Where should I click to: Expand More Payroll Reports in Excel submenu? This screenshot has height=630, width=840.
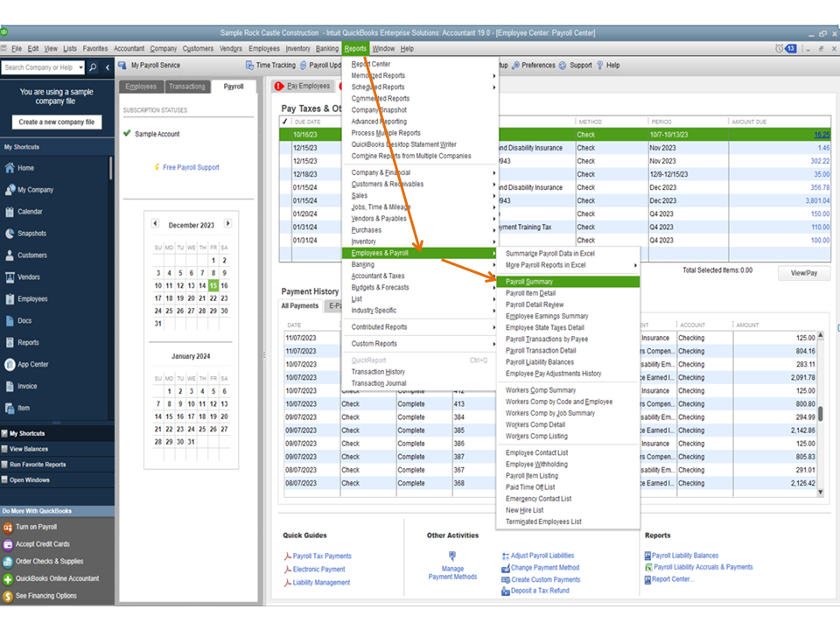click(x=569, y=265)
